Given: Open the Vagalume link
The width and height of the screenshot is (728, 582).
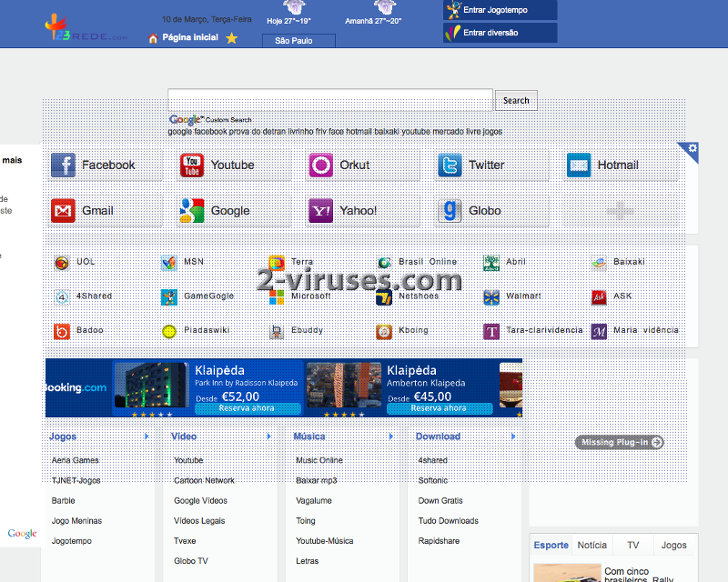Looking at the screenshot, I should (x=314, y=501).
